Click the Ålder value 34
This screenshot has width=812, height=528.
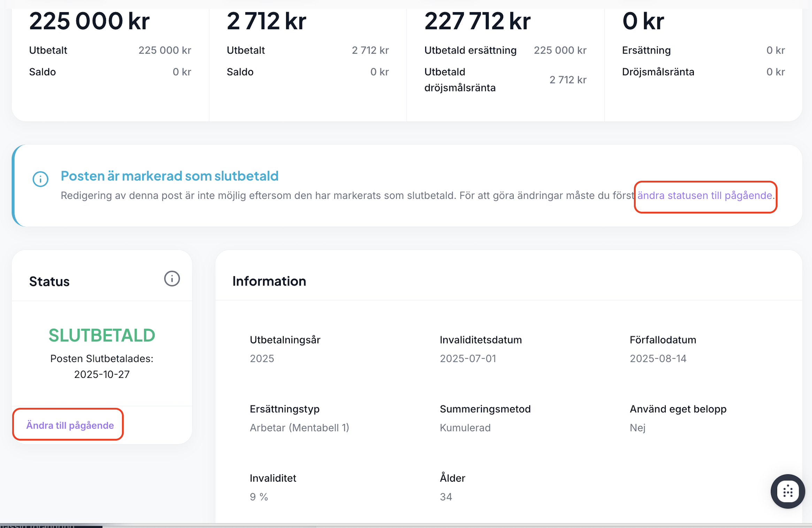pyautogui.click(x=446, y=497)
